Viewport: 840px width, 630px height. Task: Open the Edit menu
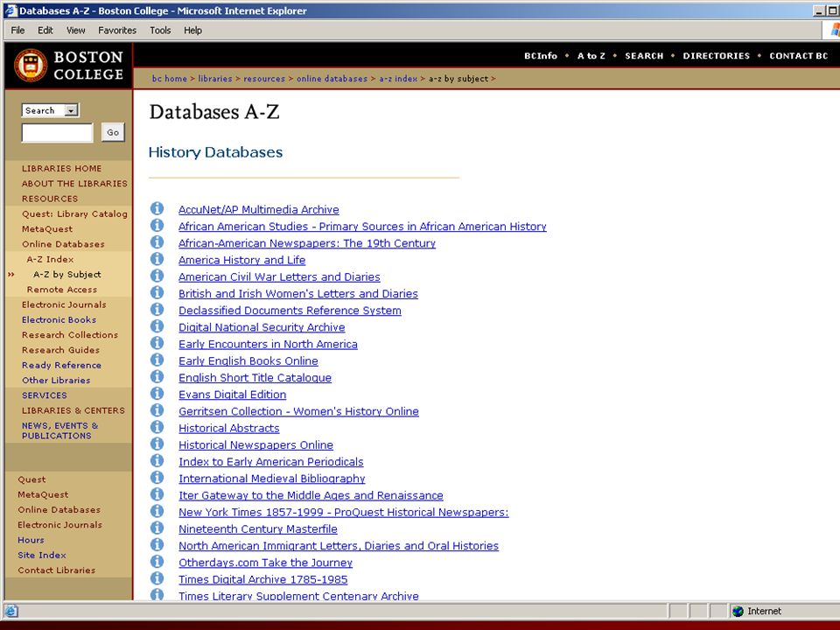point(45,31)
